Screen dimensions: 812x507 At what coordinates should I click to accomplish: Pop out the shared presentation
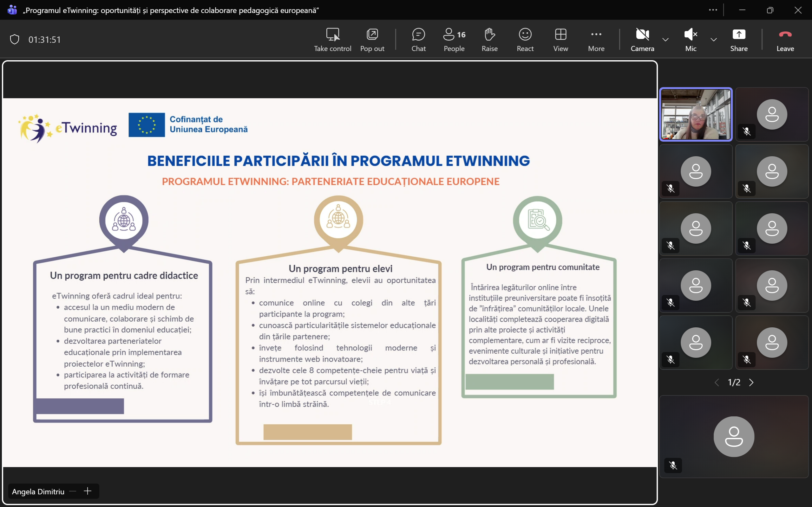point(372,40)
